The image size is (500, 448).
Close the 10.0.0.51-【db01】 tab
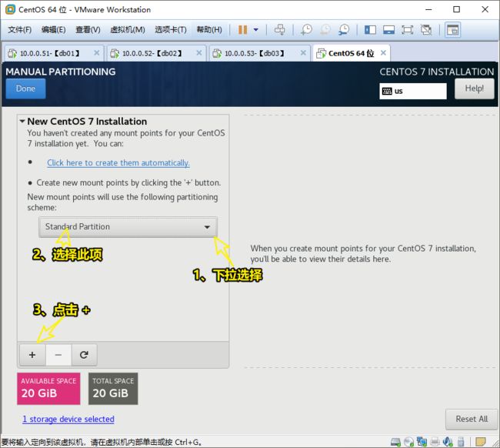[x=96, y=53]
